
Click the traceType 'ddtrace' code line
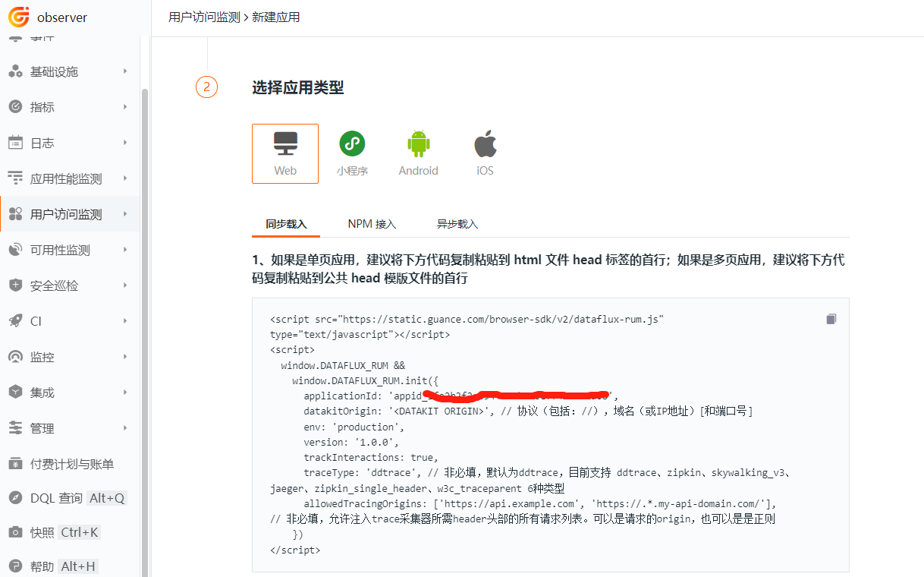548,472
